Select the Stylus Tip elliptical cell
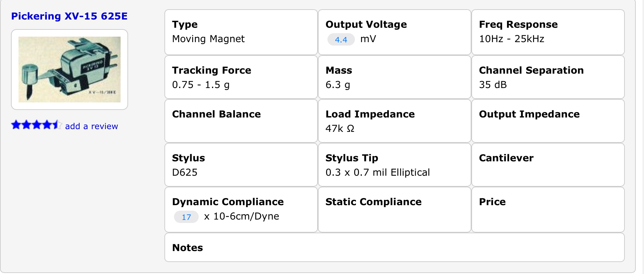Image resolution: width=644 pixels, height=274 pixels. [395, 165]
